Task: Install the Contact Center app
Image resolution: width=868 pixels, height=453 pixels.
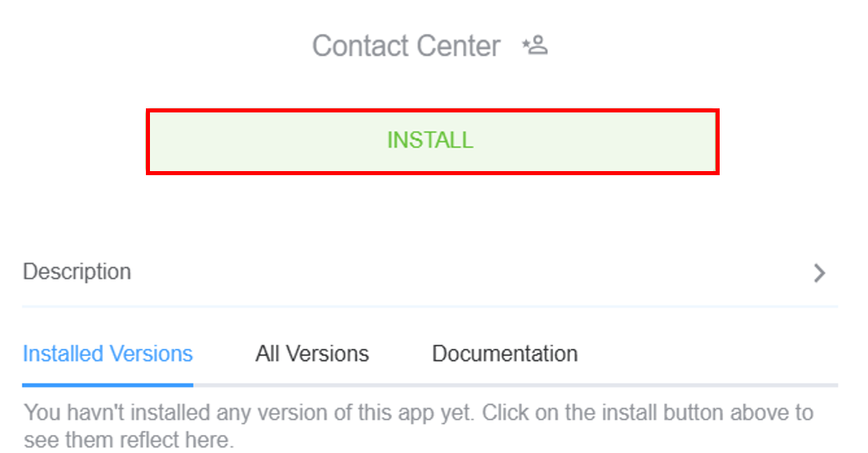Action: [431, 141]
